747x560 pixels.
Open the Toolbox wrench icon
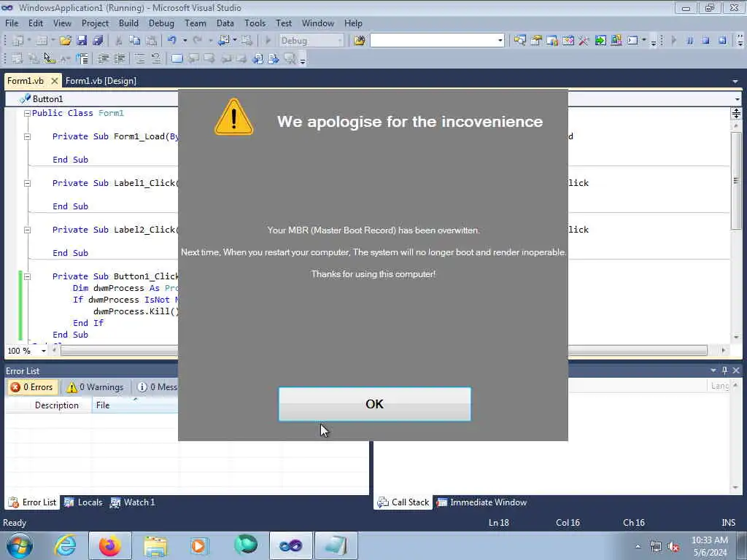tap(584, 41)
